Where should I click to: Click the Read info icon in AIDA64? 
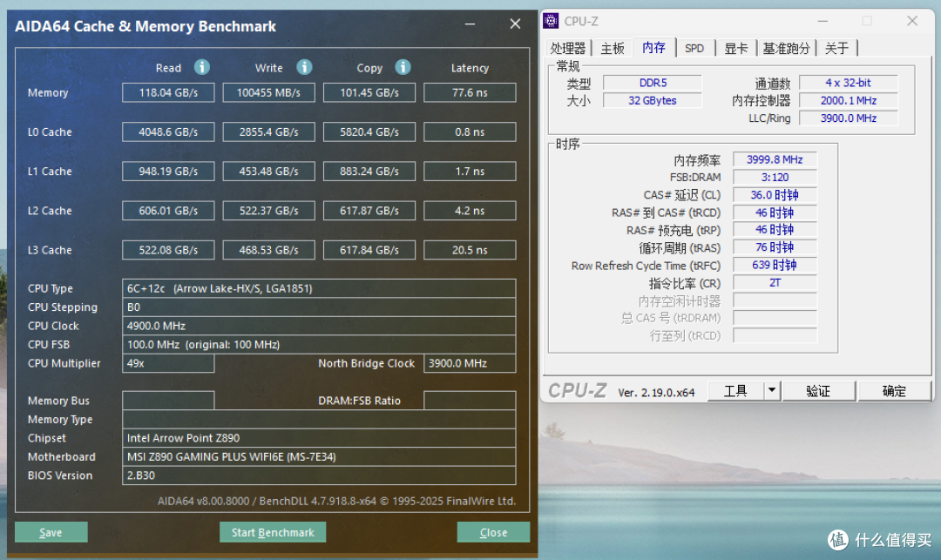201,67
